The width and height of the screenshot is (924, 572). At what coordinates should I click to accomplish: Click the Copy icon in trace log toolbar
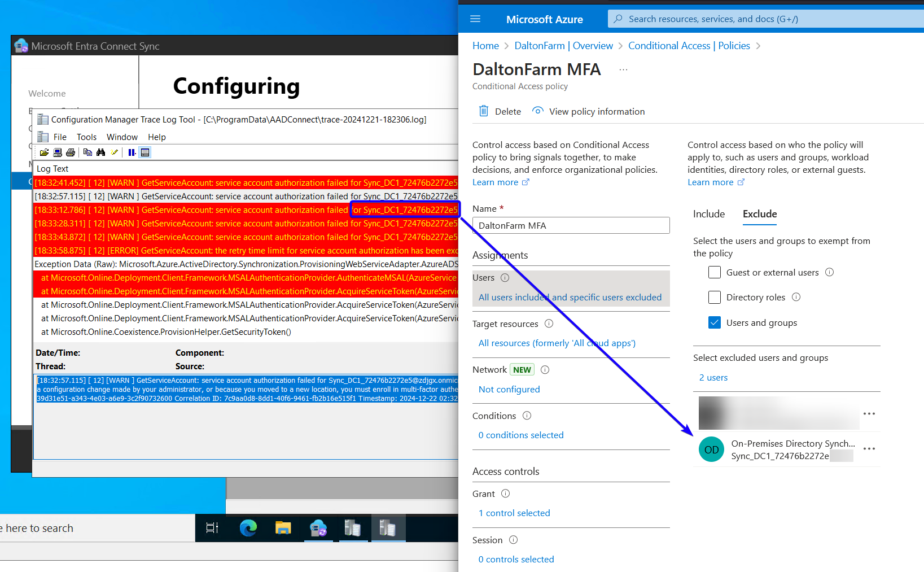coord(87,152)
